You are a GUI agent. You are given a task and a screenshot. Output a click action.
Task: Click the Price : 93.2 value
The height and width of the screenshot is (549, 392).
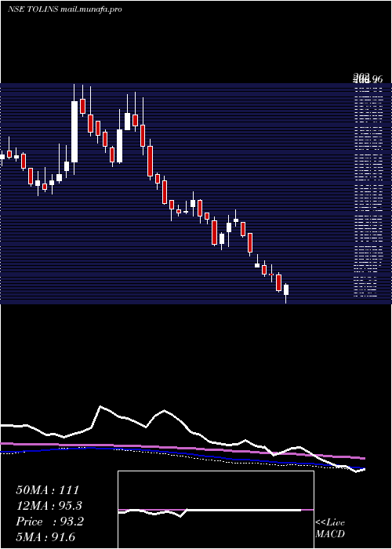pos(49,522)
